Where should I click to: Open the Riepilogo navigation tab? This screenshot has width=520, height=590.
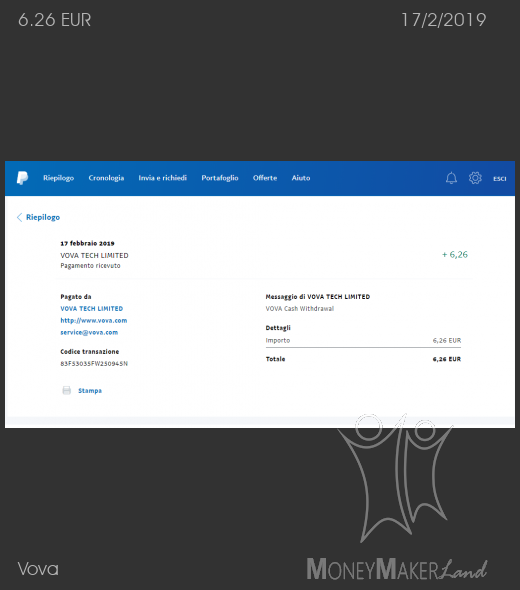coord(58,178)
